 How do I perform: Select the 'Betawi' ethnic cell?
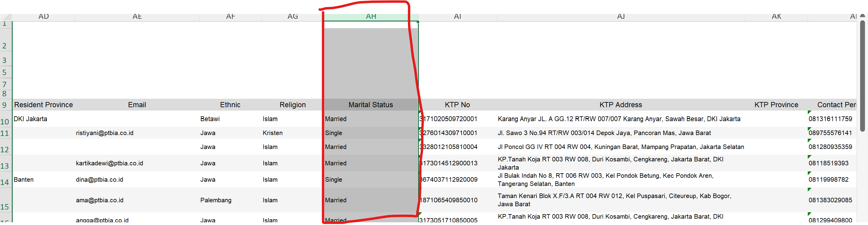(231, 119)
